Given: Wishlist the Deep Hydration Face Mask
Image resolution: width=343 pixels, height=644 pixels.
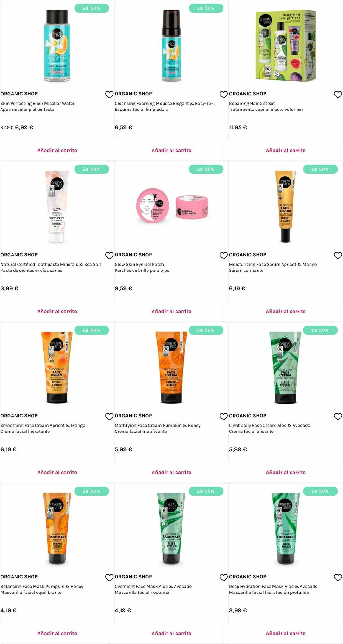Looking at the screenshot, I should pyautogui.click(x=338, y=578).
